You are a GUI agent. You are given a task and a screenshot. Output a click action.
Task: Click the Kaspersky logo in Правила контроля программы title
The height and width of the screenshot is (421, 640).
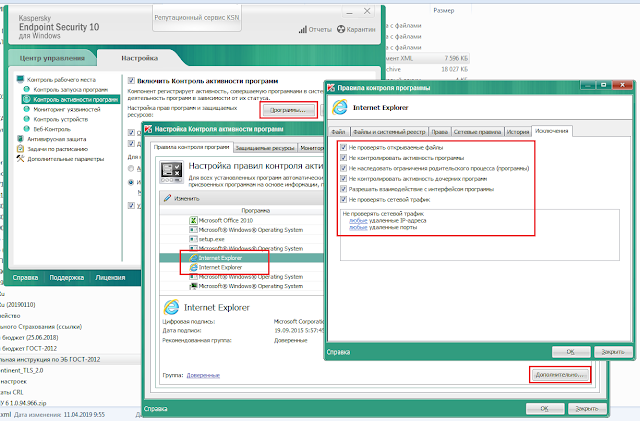click(x=331, y=87)
